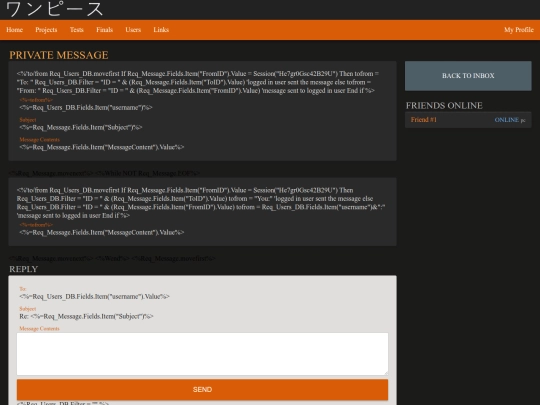Open the Tests navigation item
The height and width of the screenshot is (405, 540).
point(76,30)
